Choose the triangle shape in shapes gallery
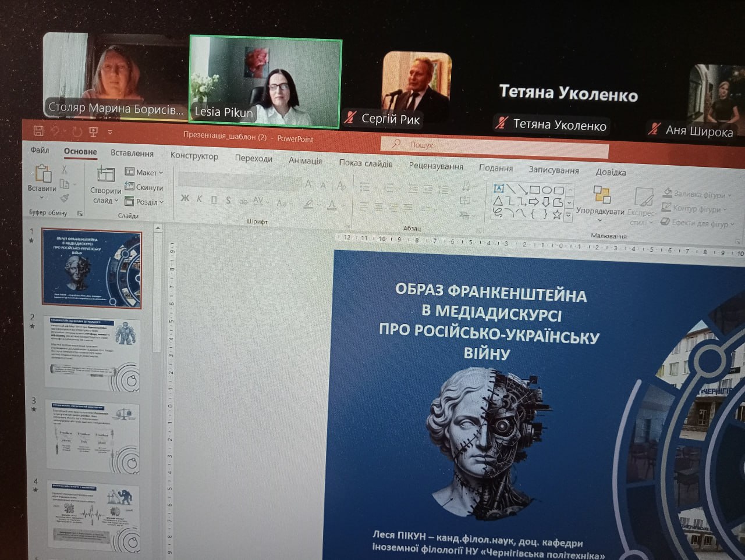Screen dimensions: 745x560 pyautogui.click(x=498, y=201)
